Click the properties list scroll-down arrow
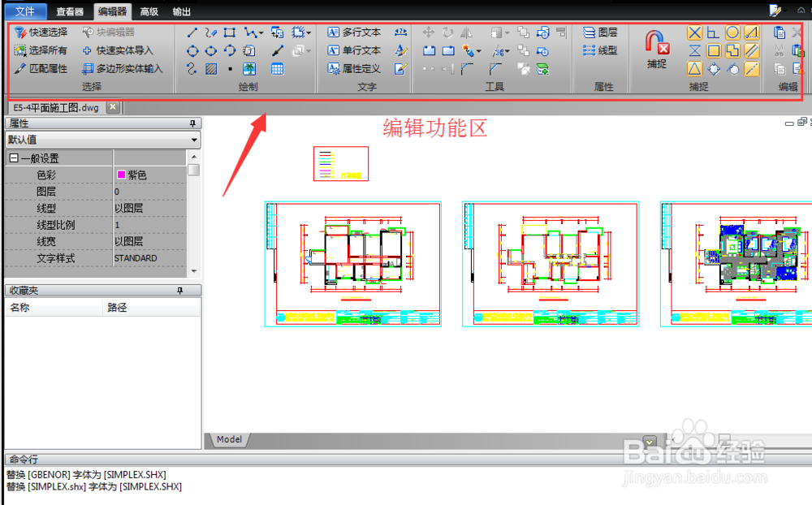The width and height of the screenshot is (812, 505). 194,271
